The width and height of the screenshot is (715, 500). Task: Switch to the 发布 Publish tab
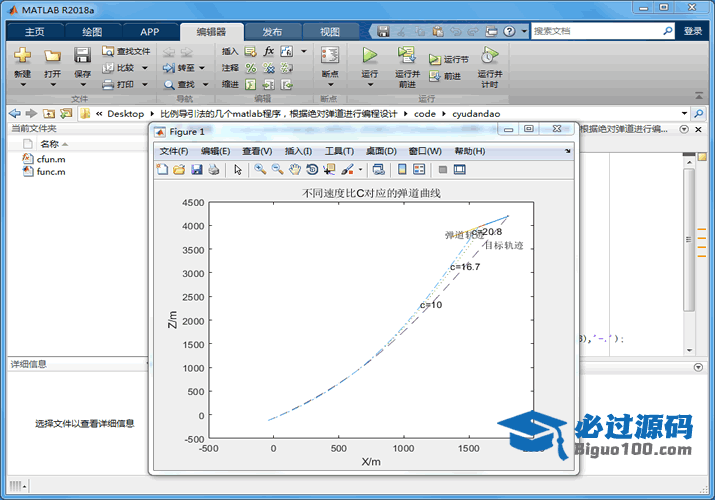(272, 32)
